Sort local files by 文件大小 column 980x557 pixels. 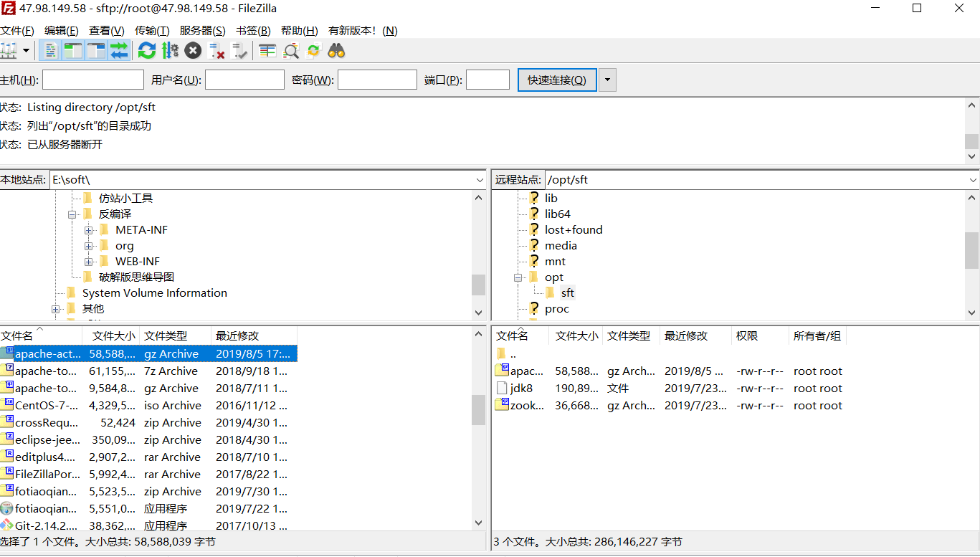113,335
